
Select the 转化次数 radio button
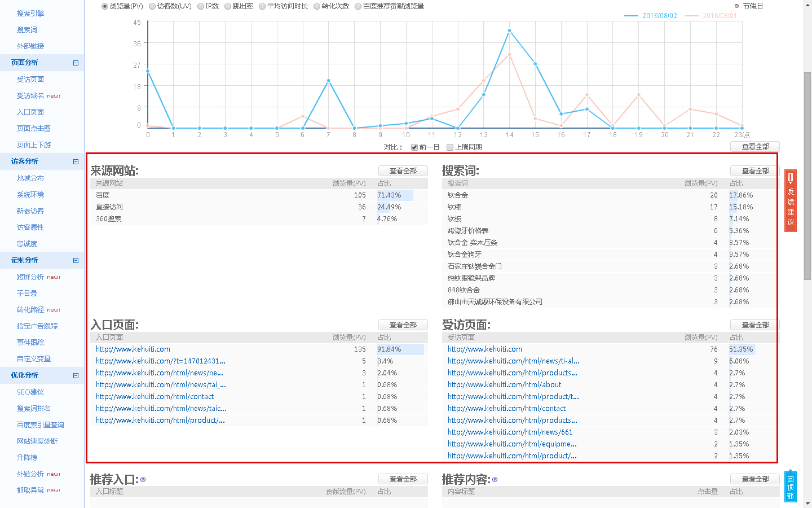pos(317,6)
